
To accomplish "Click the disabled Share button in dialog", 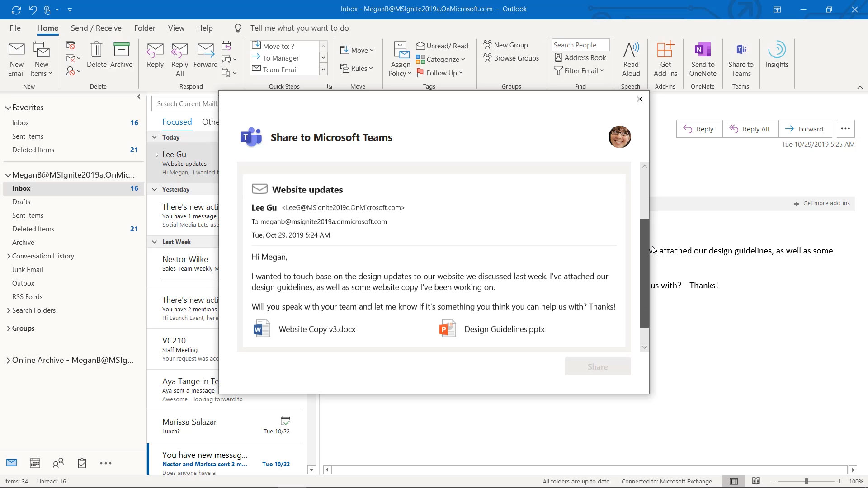I will pyautogui.click(x=597, y=367).
